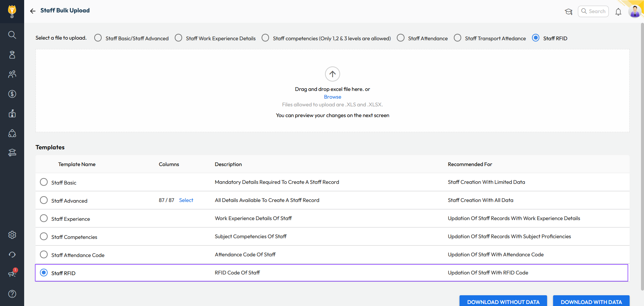
Task: Click the graduation cap icon in header
Action: 569,12
